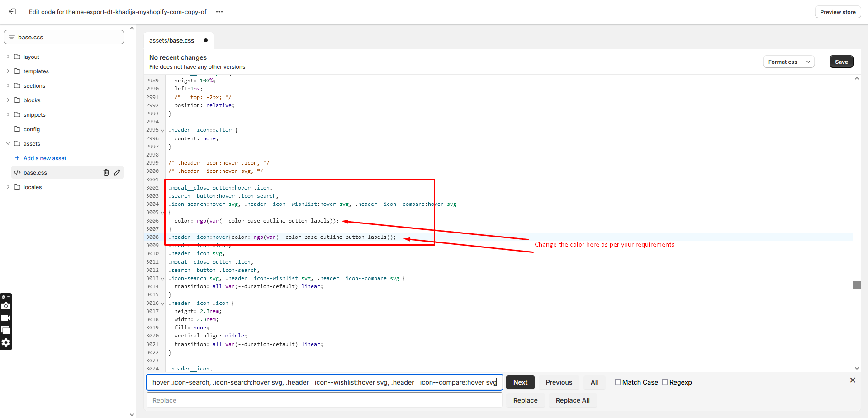Select the snippets folder label
This screenshot has height=418, width=868.
tap(34, 114)
